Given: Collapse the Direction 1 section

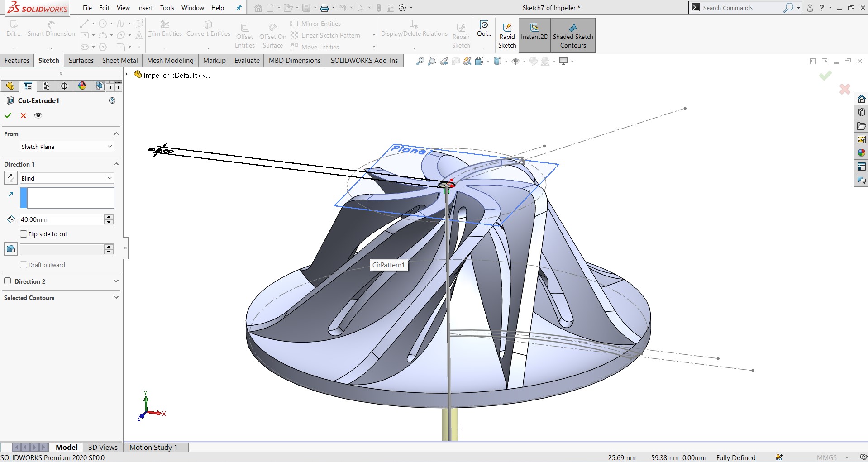Looking at the screenshot, I should [116, 164].
